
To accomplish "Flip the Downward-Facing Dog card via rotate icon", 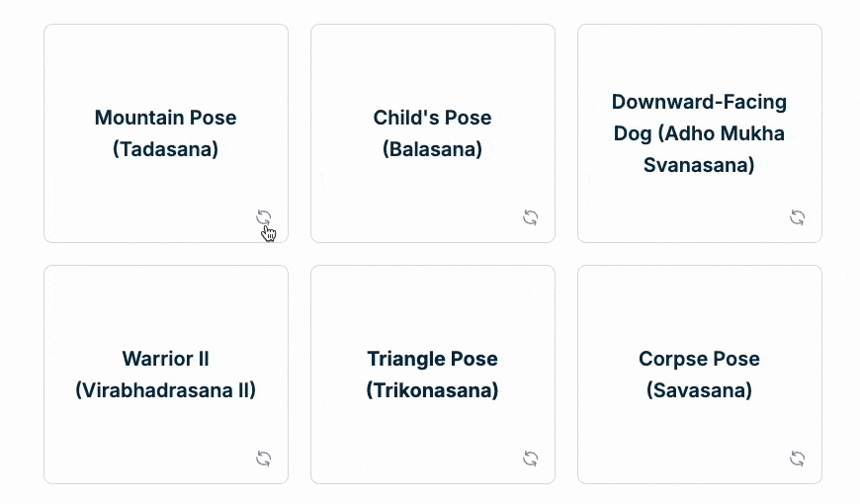I will (798, 217).
